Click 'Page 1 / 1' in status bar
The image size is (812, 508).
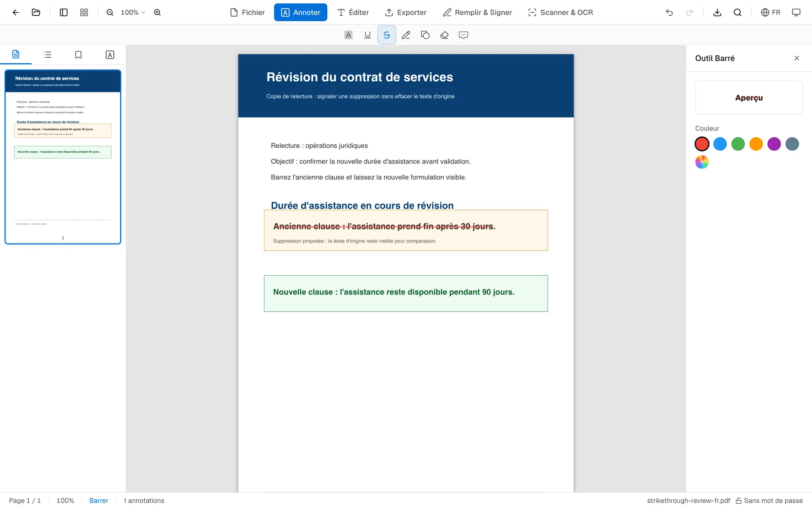(x=25, y=500)
